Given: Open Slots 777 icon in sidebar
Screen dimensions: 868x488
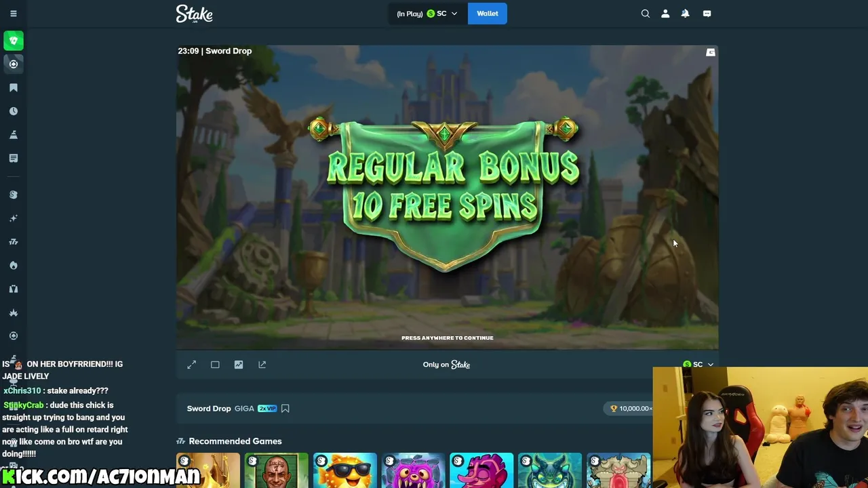Looking at the screenshot, I should (14, 242).
